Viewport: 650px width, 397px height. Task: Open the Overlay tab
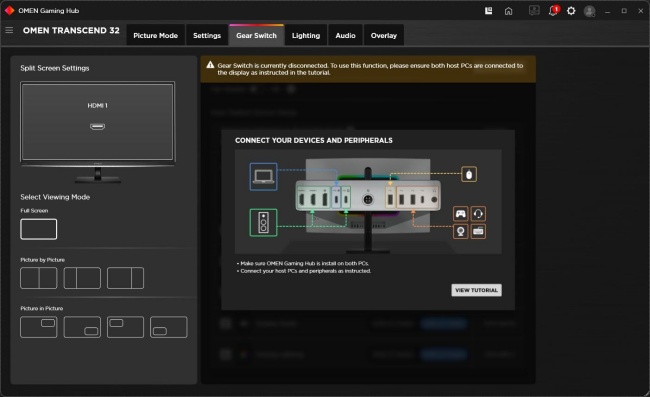pyautogui.click(x=384, y=35)
